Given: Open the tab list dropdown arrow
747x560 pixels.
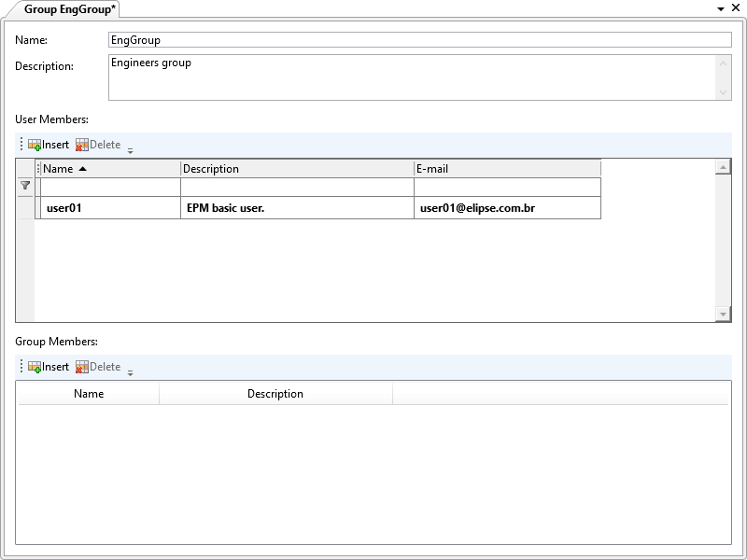Looking at the screenshot, I should 721,8.
